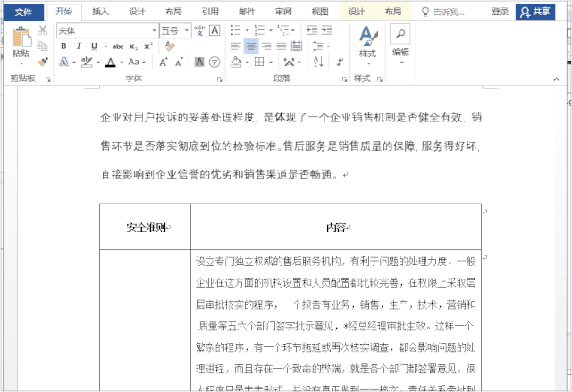The image size is (572, 392).
Task: Toggle bold formatting
Action: coord(63,46)
